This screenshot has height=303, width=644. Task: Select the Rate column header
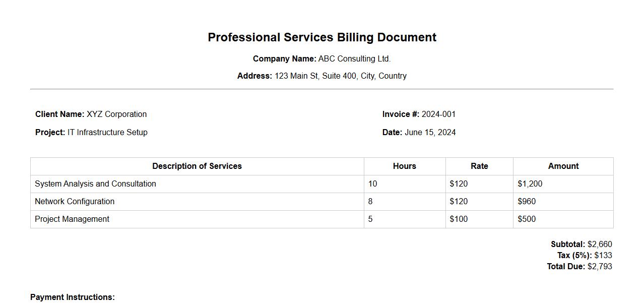pos(479,166)
